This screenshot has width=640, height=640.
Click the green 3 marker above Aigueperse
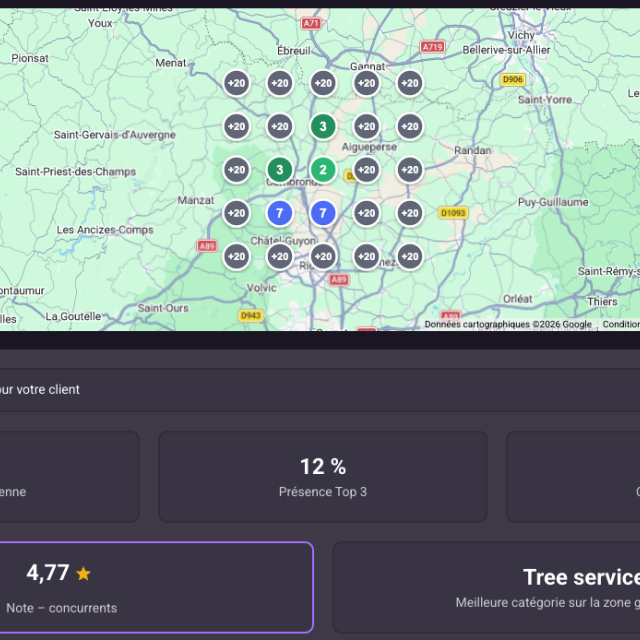pos(322,127)
